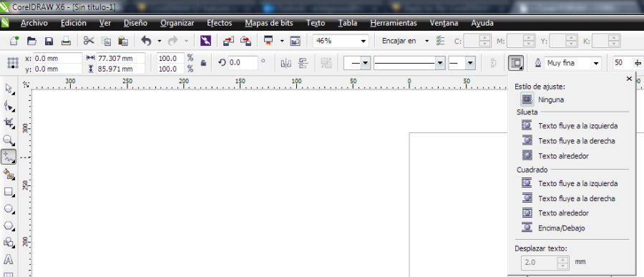Open the welcome screen icon
644x277 pixels.
pos(296,41)
